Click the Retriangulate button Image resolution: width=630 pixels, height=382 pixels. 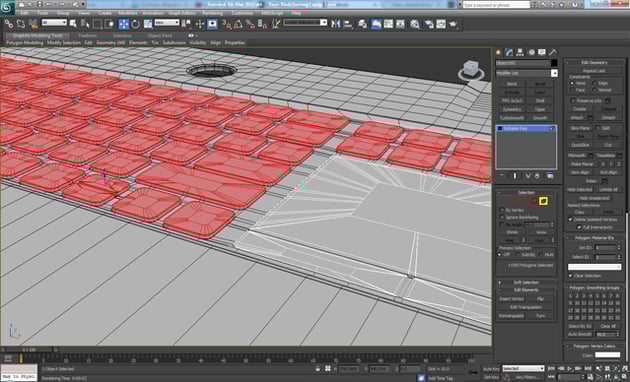click(511, 316)
